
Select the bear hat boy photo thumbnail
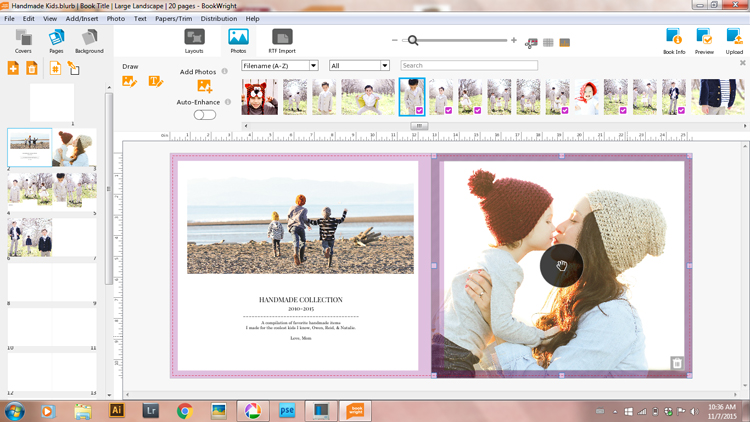(x=260, y=97)
